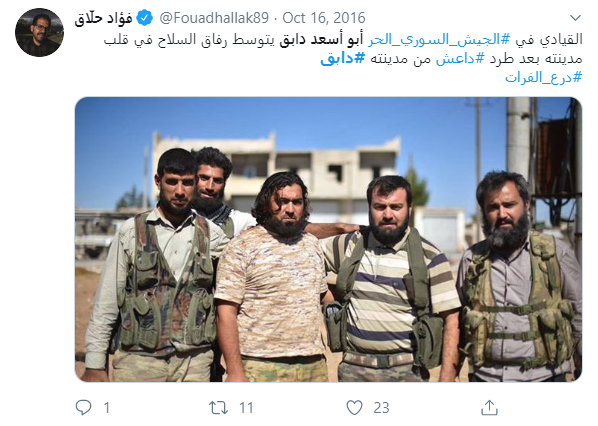This screenshot has width=598, height=426.
Task: Click the reply speech bubble icon
Action: [x=84, y=407]
